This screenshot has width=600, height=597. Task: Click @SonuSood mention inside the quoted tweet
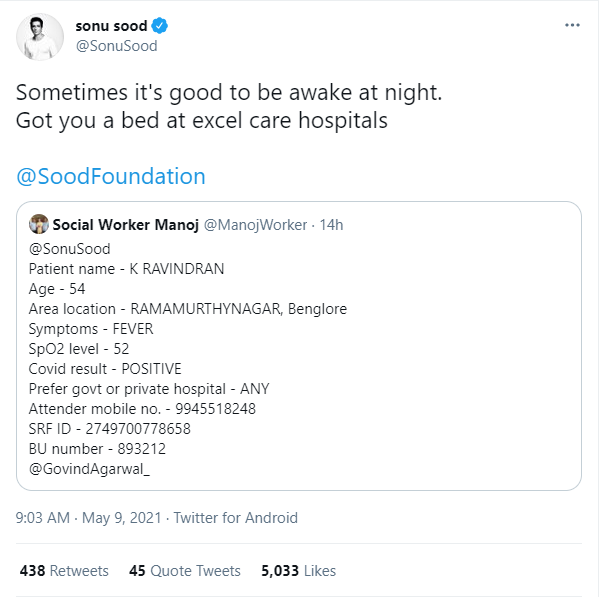click(69, 248)
